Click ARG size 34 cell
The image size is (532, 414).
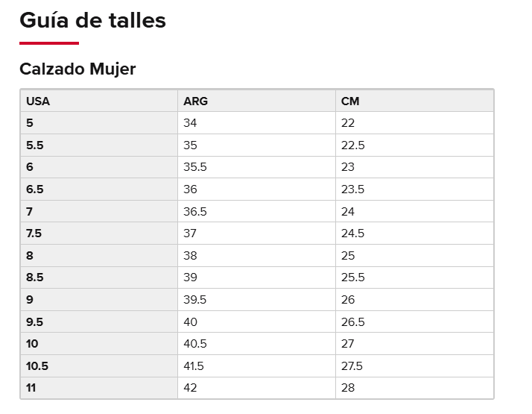click(256, 122)
